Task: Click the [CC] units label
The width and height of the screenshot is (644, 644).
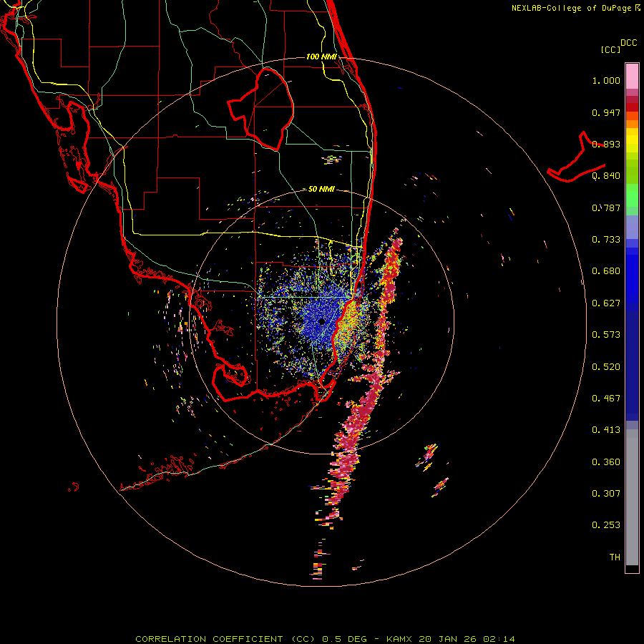Action: 611,49
